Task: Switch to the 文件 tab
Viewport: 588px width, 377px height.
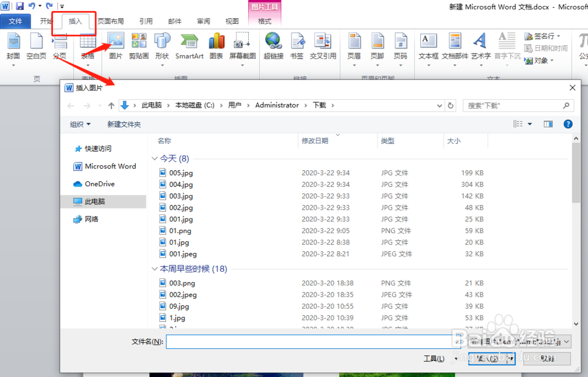Action: point(15,21)
